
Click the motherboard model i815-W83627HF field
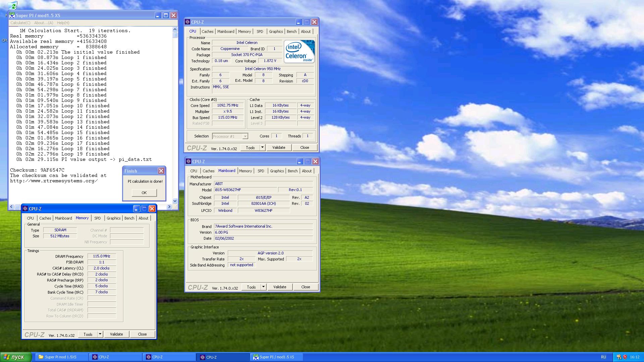coord(246,190)
